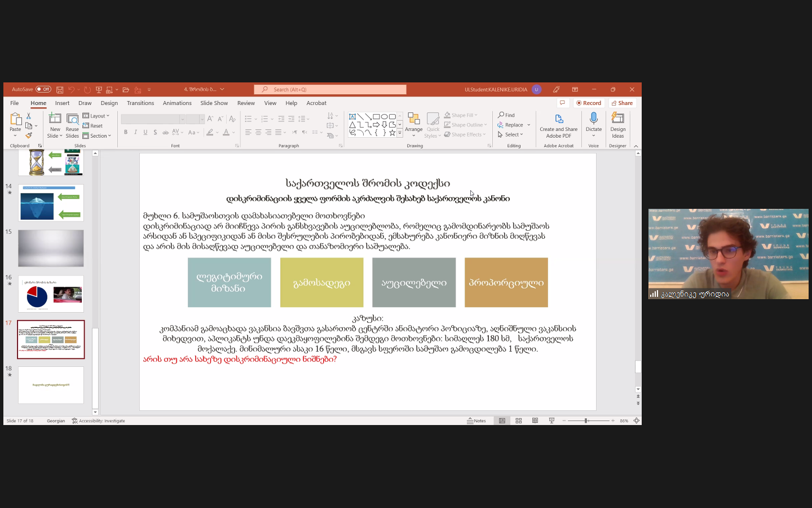812x508 pixels.
Task: Open the Select dropdown in Editing
Action: click(x=510, y=134)
